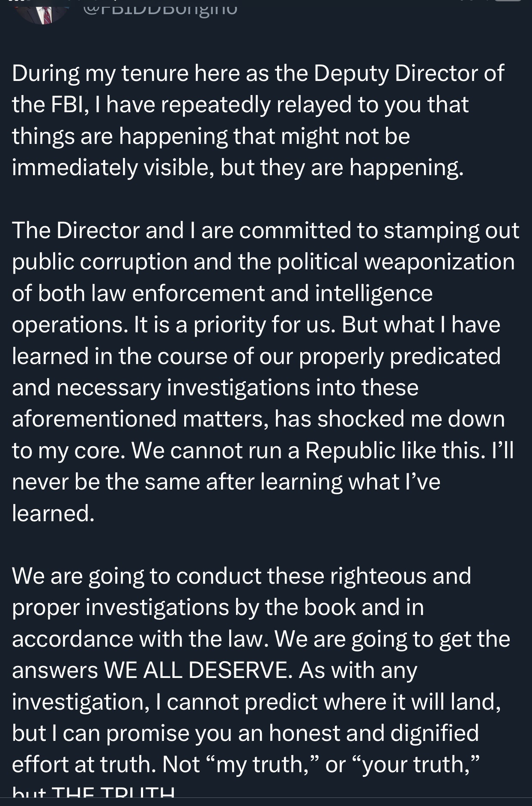Image resolution: width=532 pixels, height=806 pixels.
Task: Click the paragraph starting "During my tenure"
Action: point(258,120)
